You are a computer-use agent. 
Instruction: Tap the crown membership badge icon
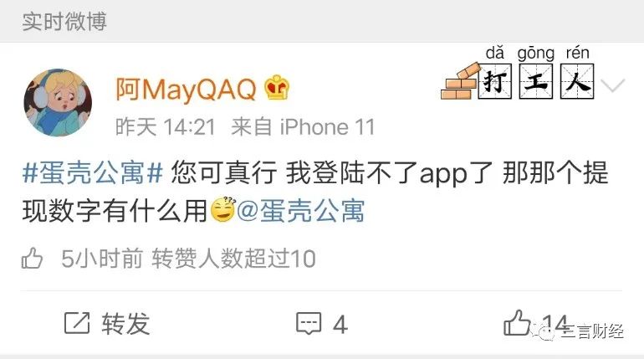coord(277,88)
